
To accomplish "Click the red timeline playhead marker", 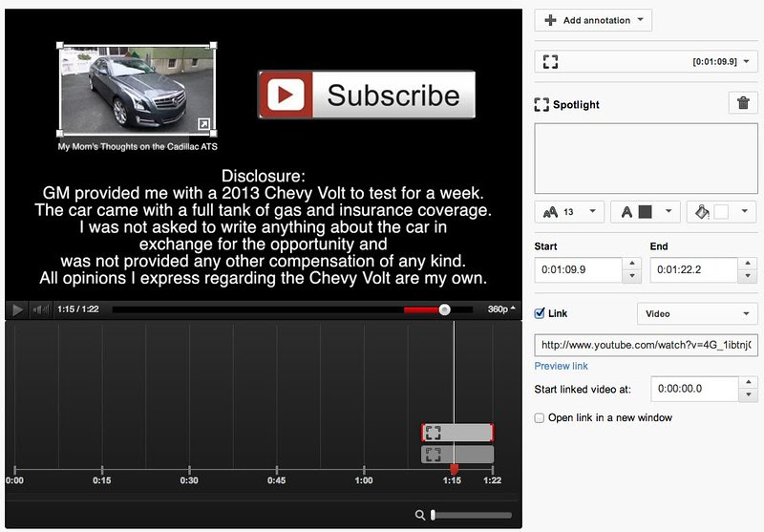I will (x=454, y=470).
